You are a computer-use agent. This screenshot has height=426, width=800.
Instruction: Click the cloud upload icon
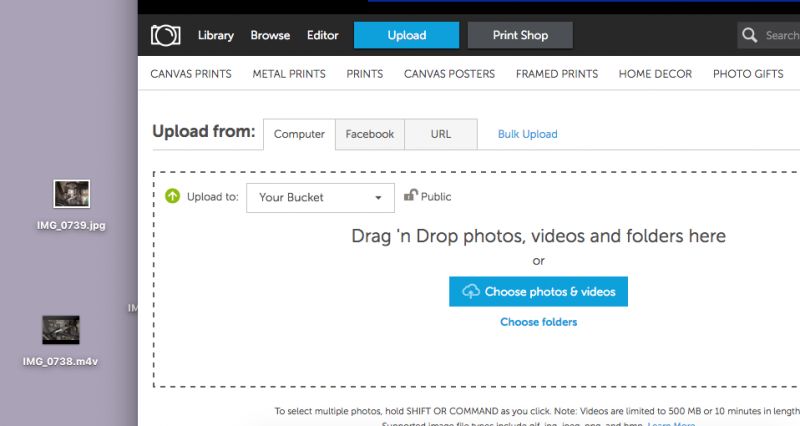(x=470, y=291)
